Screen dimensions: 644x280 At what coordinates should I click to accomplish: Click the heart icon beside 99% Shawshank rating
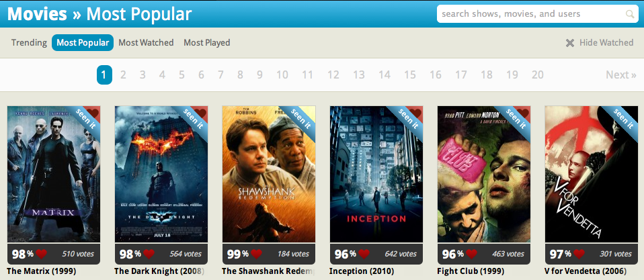click(x=257, y=254)
